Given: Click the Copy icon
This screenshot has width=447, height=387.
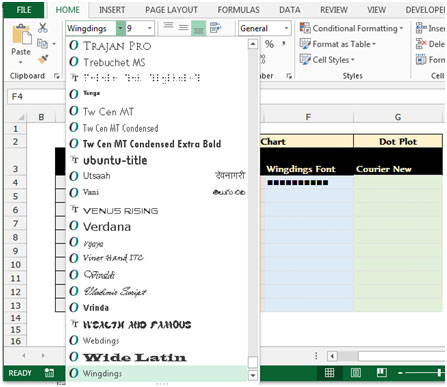Looking at the screenshot, I should pyautogui.click(x=42, y=44).
